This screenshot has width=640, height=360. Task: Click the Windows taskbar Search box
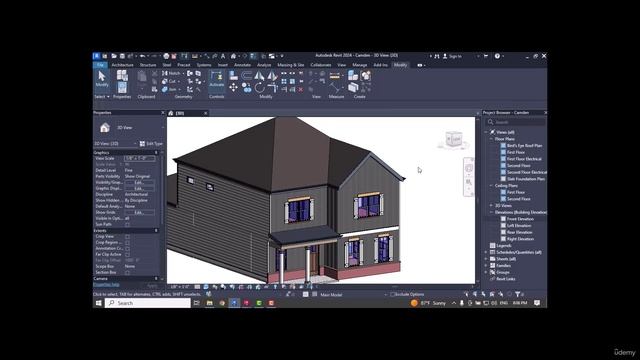pos(148,303)
